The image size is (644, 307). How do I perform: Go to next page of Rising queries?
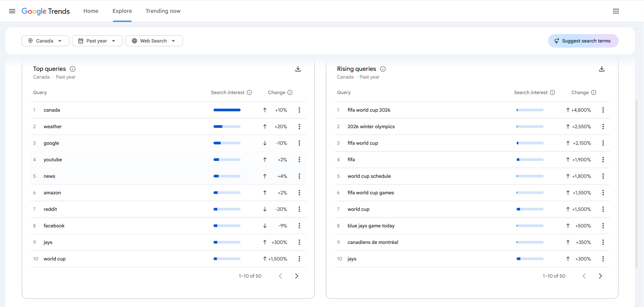click(600, 276)
